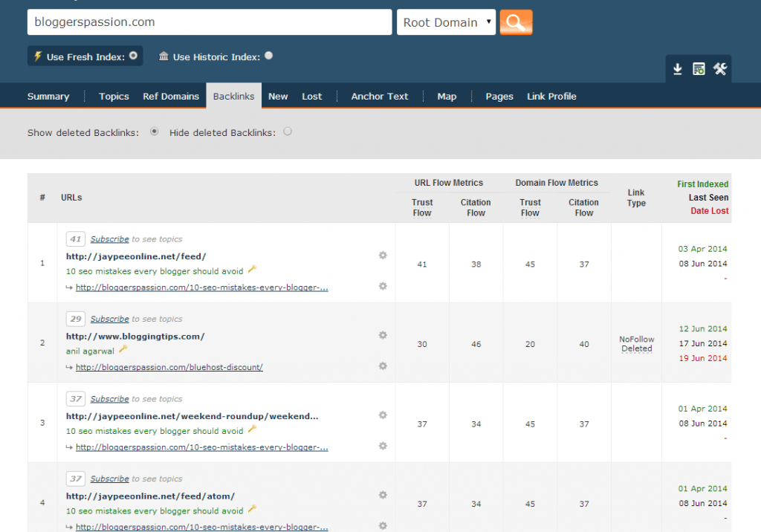Viewport: 761px width, 532px height.
Task: Click the Subscribe link on the first backlink
Action: (x=109, y=239)
